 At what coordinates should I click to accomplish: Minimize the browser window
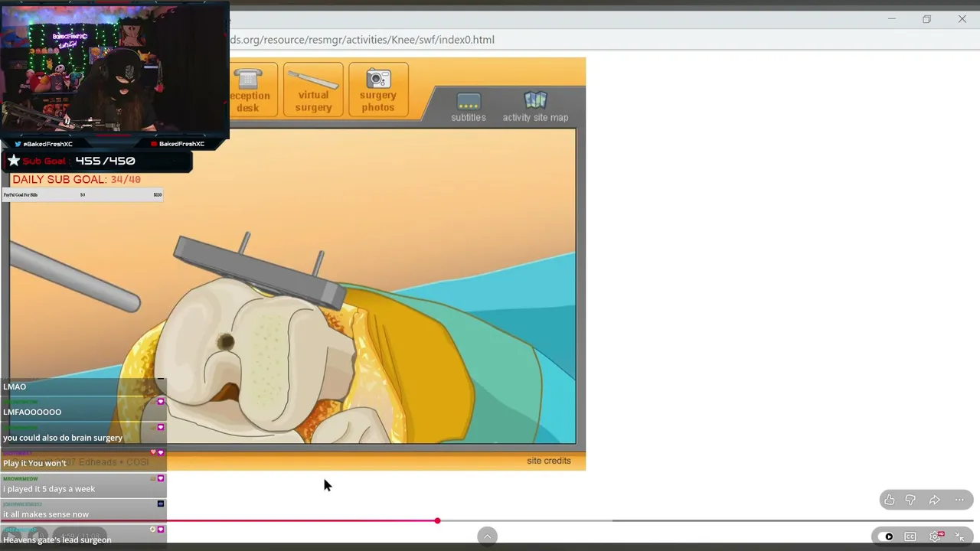pyautogui.click(x=891, y=19)
